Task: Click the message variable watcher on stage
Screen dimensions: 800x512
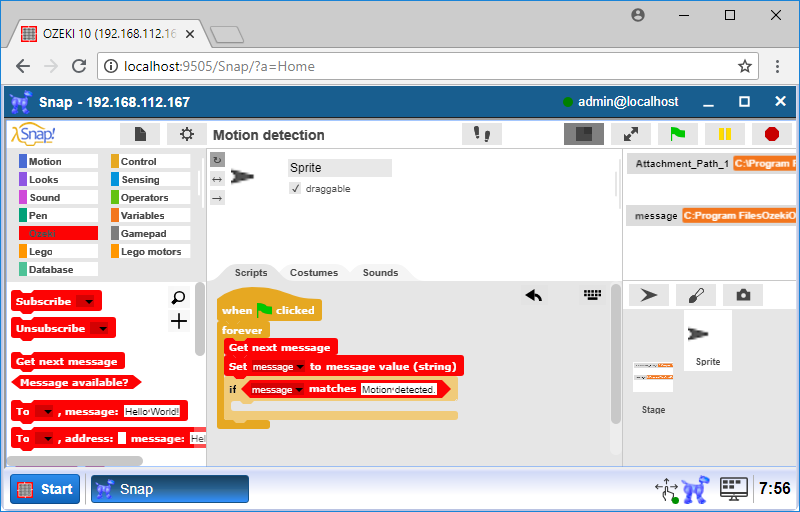Action: (x=711, y=216)
